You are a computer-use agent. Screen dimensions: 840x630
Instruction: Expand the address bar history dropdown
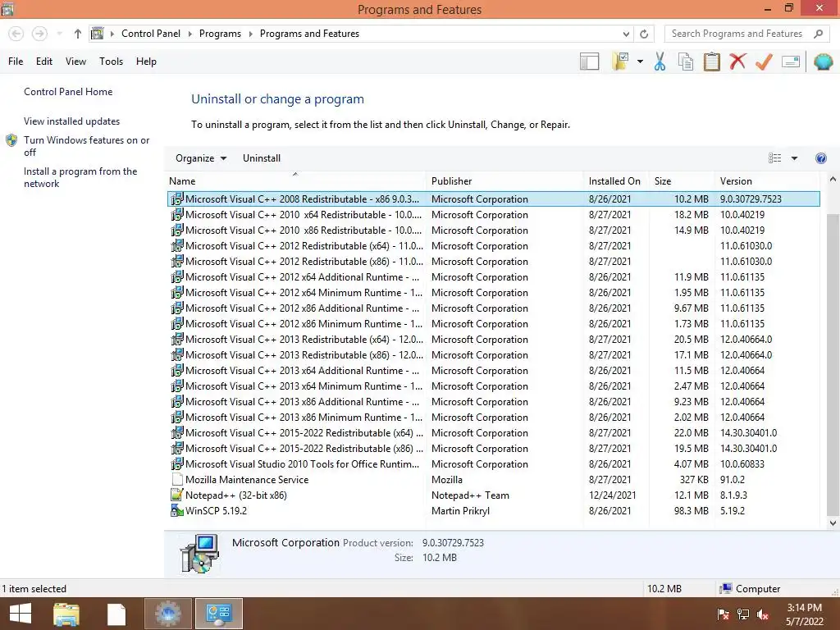[626, 34]
